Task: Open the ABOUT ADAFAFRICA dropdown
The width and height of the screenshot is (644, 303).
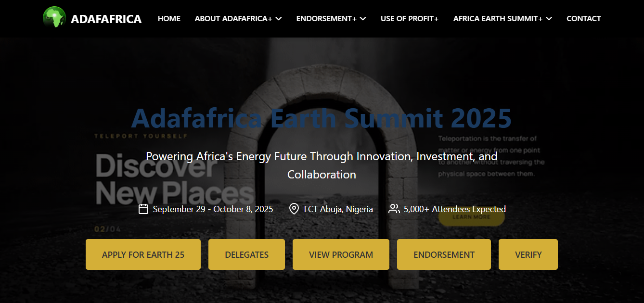Action: pyautogui.click(x=238, y=18)
